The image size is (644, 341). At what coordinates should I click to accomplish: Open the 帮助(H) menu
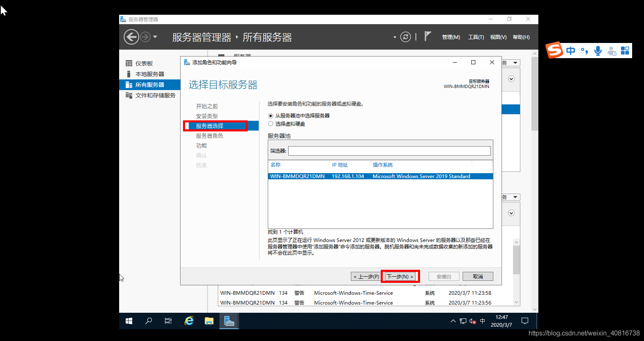(x=521, y=37)
